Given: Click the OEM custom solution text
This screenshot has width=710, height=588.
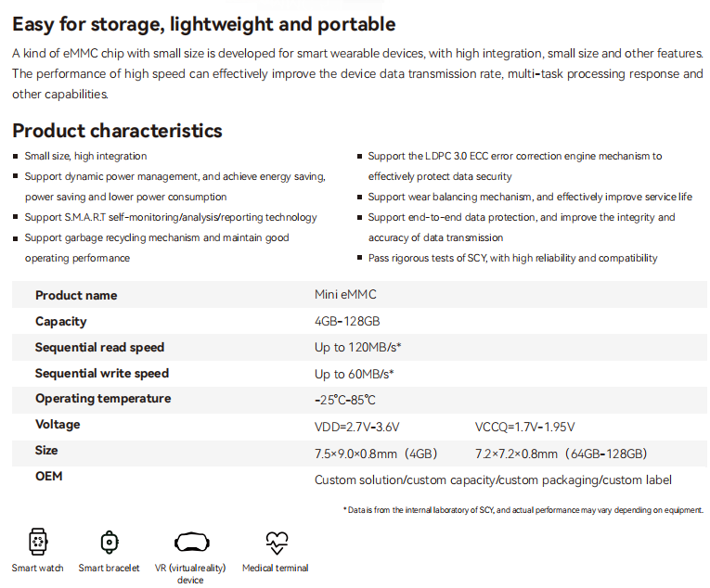Looking at the screenshot, I should (493, 479).
